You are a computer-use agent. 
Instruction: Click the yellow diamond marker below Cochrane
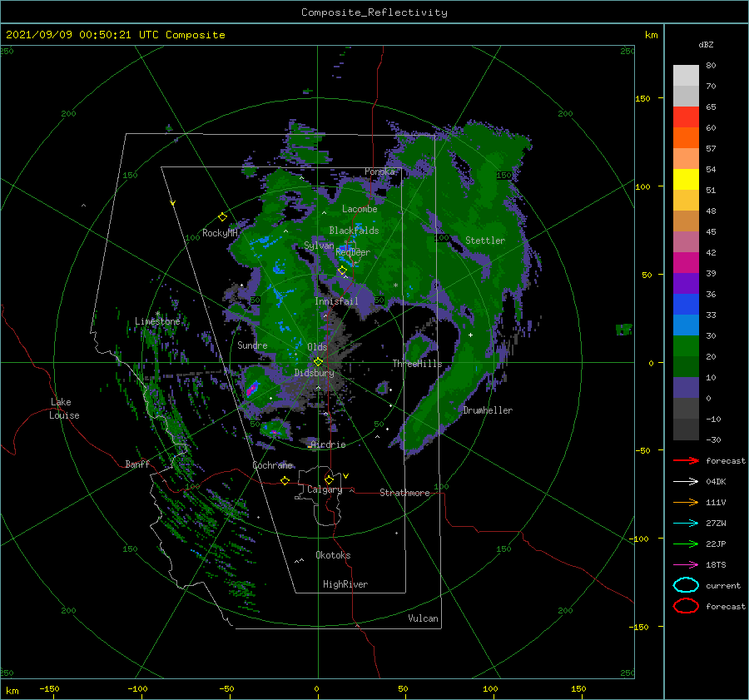285,481
